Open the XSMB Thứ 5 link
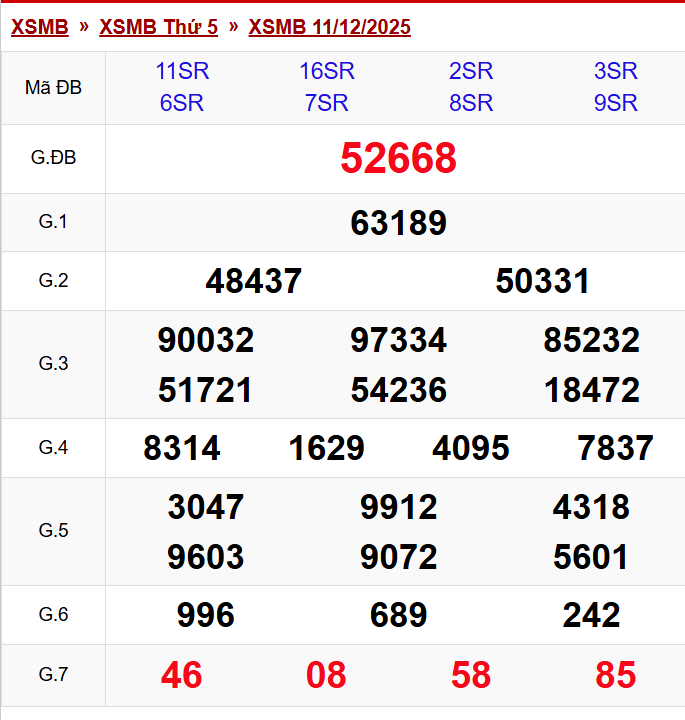Viewport: 685px width, 720px height. click(x=158, y=27)
